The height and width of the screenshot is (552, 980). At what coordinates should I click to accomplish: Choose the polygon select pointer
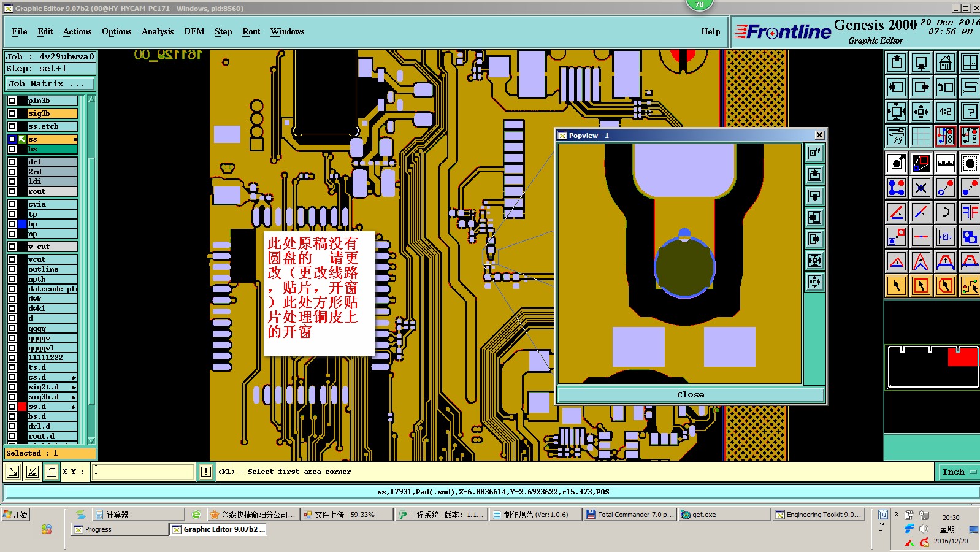point(946,286)
